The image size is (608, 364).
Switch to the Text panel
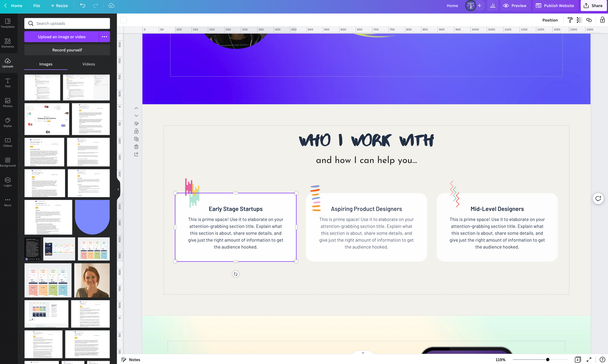point(8,83)
